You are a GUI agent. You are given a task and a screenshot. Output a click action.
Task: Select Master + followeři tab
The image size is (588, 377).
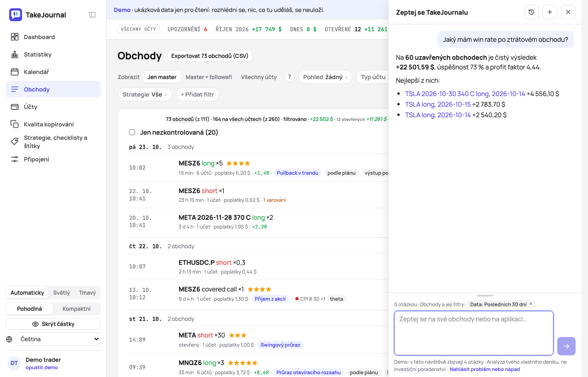209,77
